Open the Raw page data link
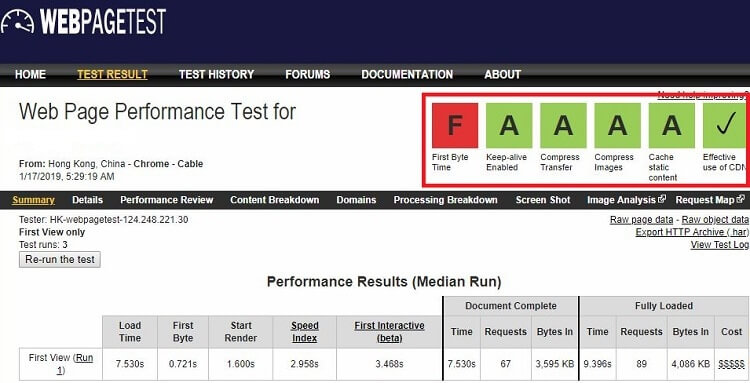This screenshot has width=750, height=383. pyautogui.click(x=641, y=220)
